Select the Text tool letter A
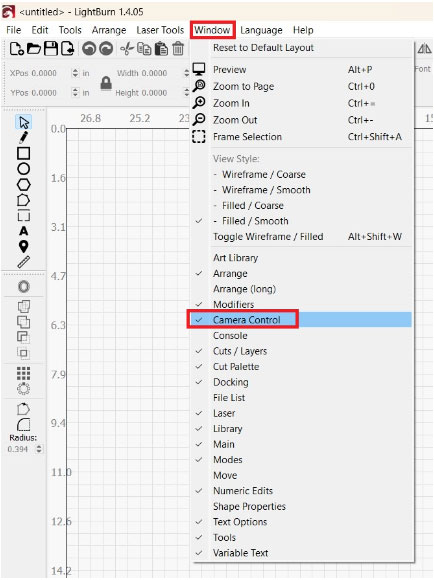The image size is (434, 580). click(x=24, y=231)
